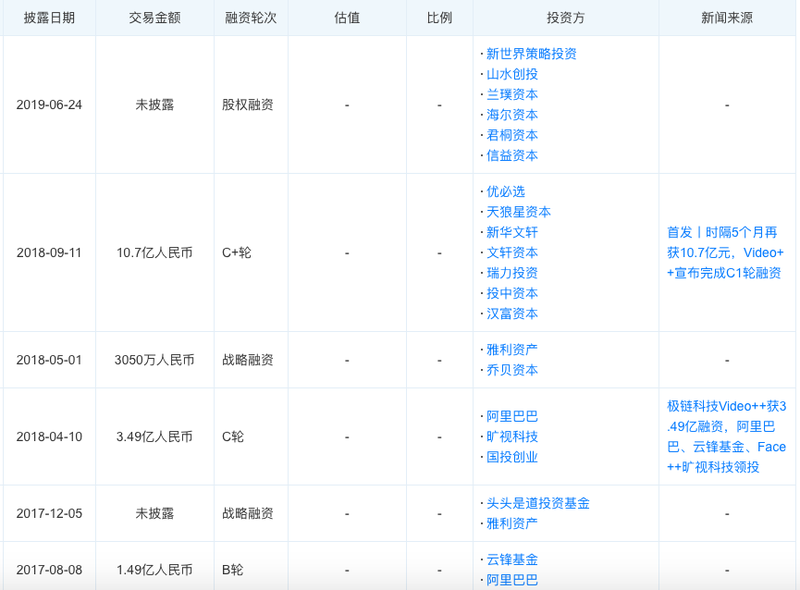Click the date 2018-09-11
Image resolution: width=800 pixels, height=590 pixels.
pyautogui.click(x=49, y=253)
